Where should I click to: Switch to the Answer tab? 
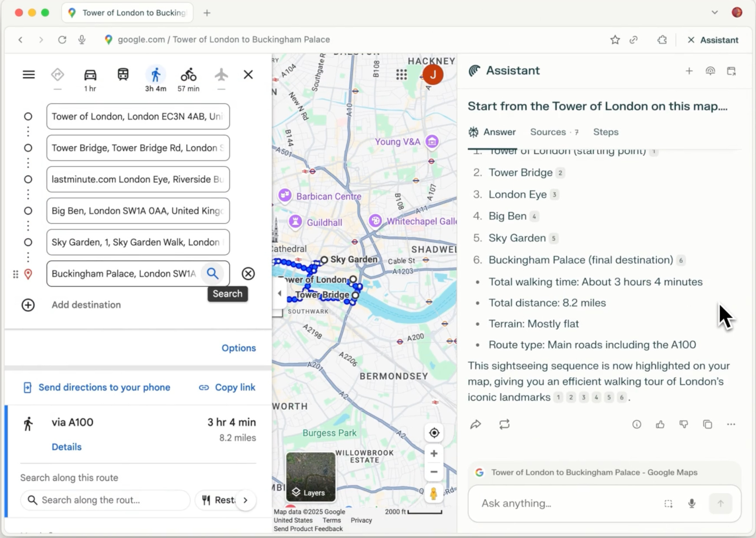[x=492, y=132]
